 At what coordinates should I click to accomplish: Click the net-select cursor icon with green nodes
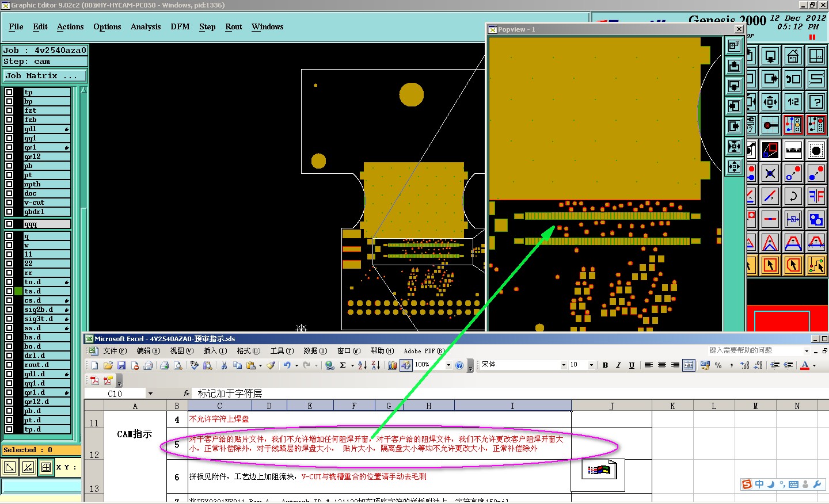[x=816, y=265]
